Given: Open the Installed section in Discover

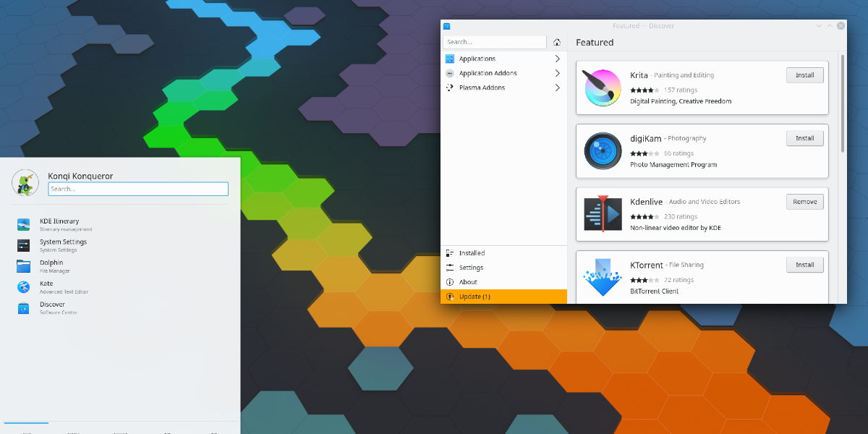Looking at the screenshot, I should (x=472, y=253).
